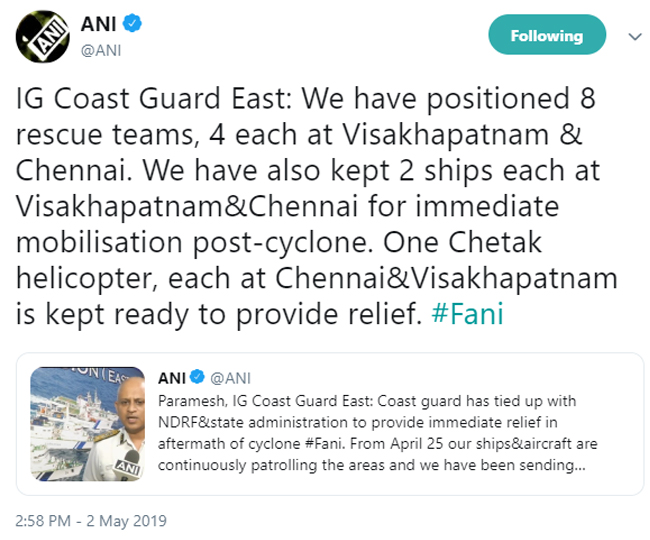This screenshot has height=540, width=650.
Task: Open the quoted tweet video thumbnail
Action: (x=87, y=424)
